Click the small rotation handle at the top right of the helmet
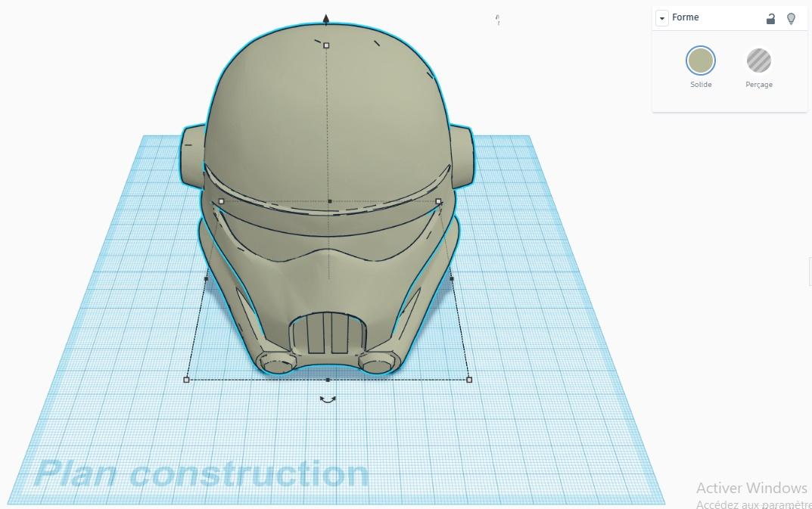The width and height of the screenshot is (812, 509). coord(497,20)
